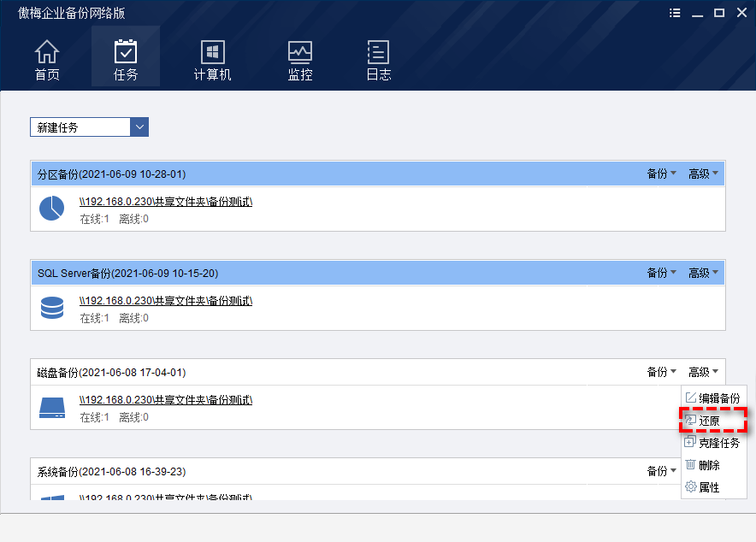Viewport: 756px width, 542px height.
Task: Open the 首页 home icon
Action: tap(47, 52)
